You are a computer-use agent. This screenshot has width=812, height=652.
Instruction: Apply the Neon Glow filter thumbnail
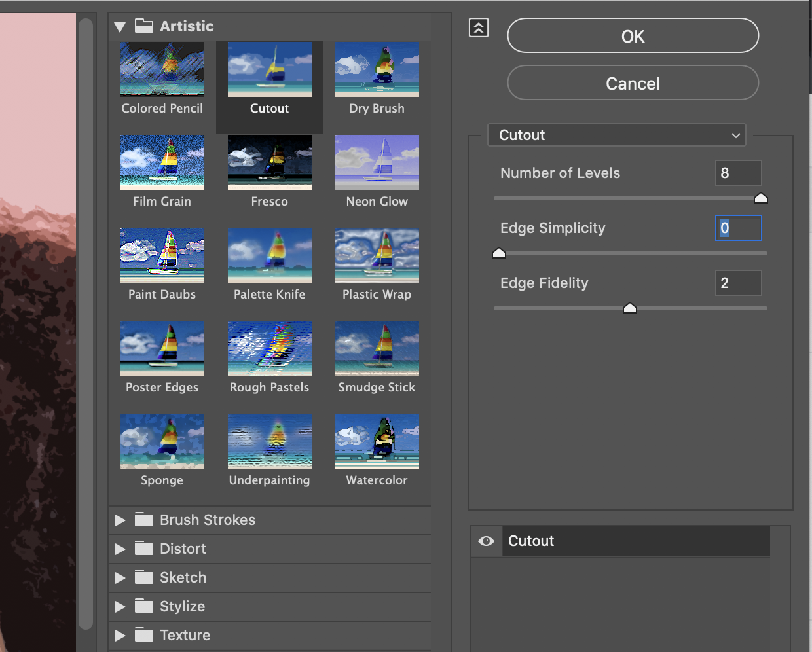pos(377,162)
